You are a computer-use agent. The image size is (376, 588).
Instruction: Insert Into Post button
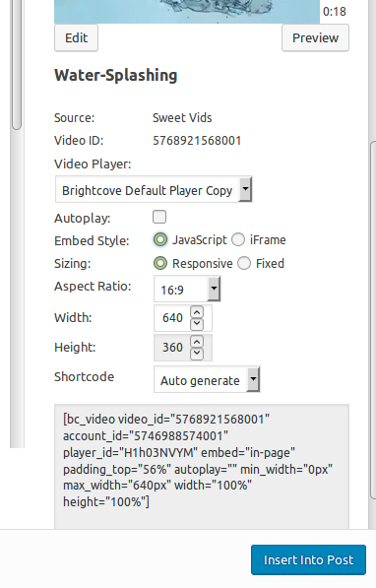pyautogui.click(x=308, y=559)
